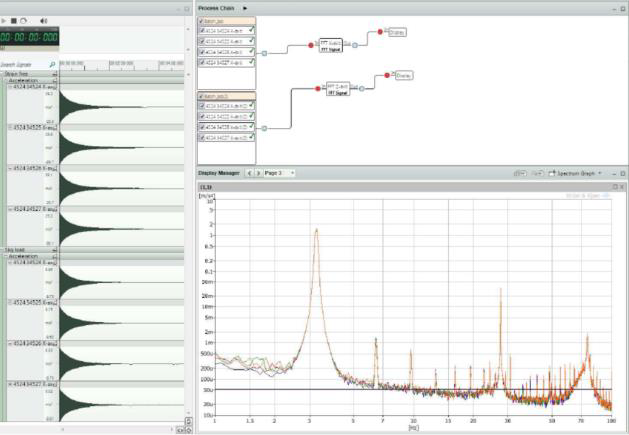Collapse Acceleration under Strain free group
The height and width of the screenshot is (435, 629).
tap(6, 81)
